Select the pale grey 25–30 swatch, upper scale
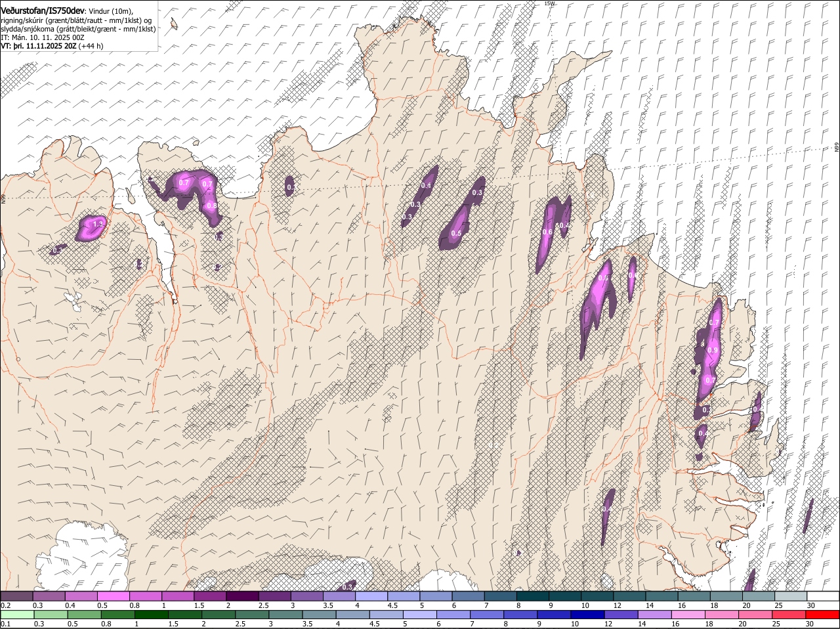 coord(791,596)
